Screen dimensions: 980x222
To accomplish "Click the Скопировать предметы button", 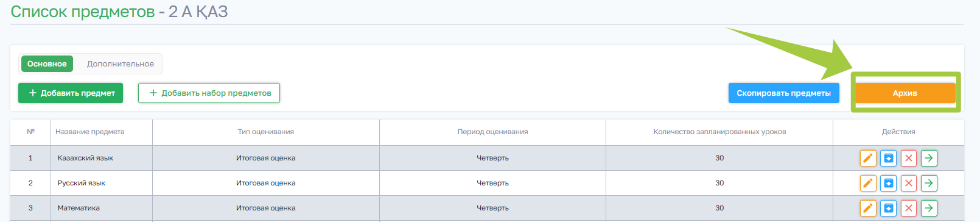I will [784, 93].
